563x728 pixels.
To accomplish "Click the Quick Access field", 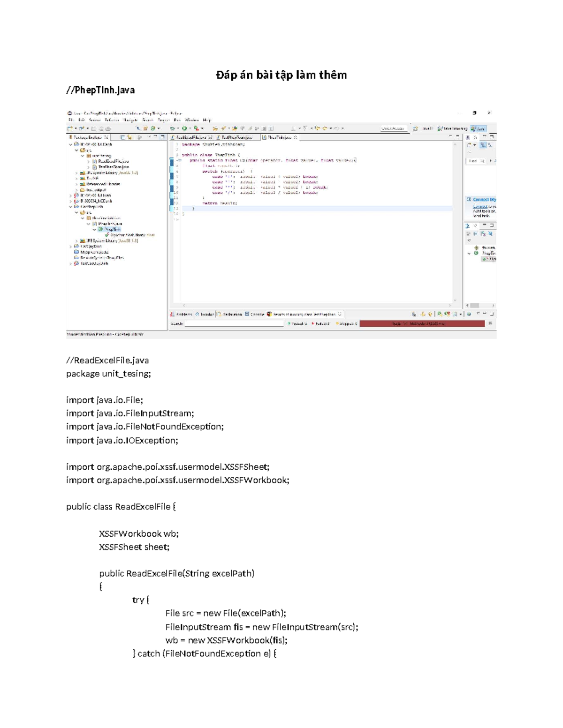I will coord(394,128).
